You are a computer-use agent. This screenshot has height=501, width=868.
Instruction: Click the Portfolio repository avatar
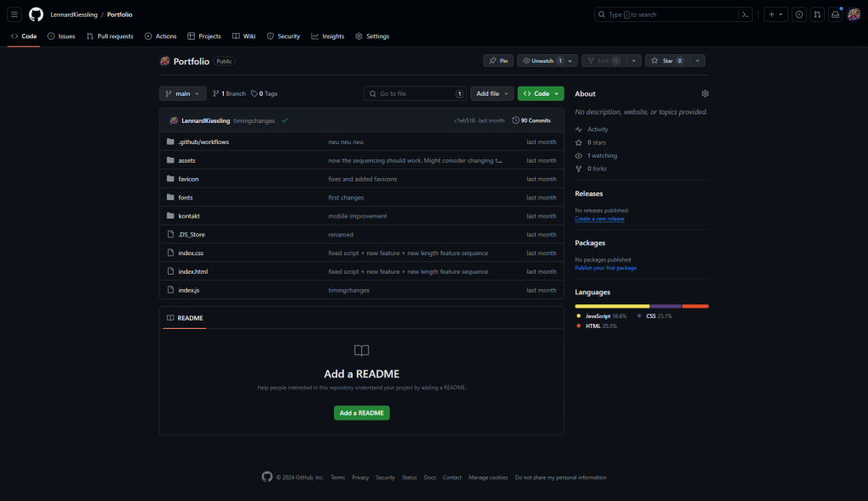pyautogui.click(x=165, y=61)
